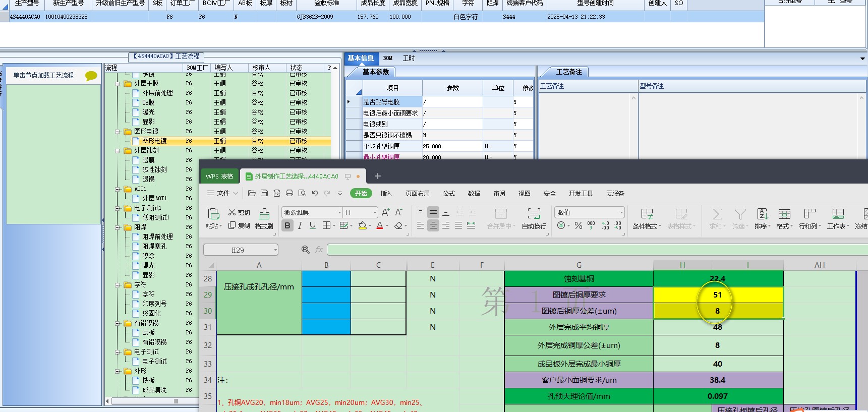Increase font size with A+ icon
The height and width of the screenshot is (412, 868).
(385, 212)
